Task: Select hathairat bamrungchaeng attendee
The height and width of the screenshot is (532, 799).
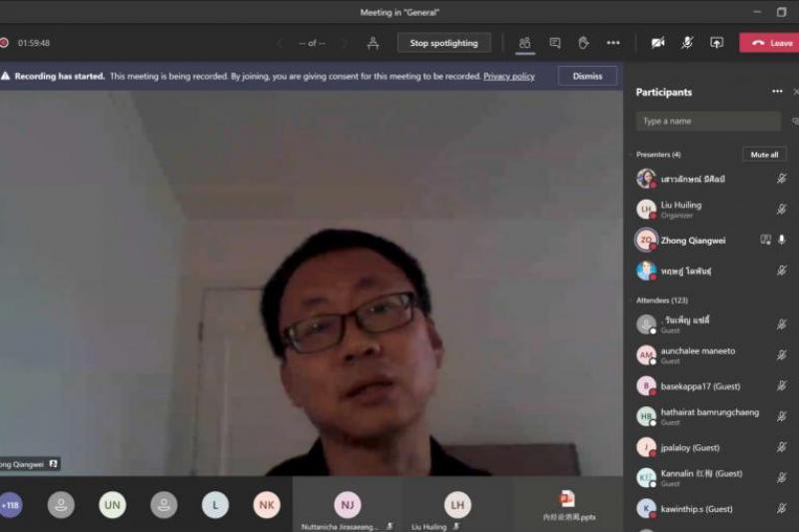Action: tap(711, 416)
